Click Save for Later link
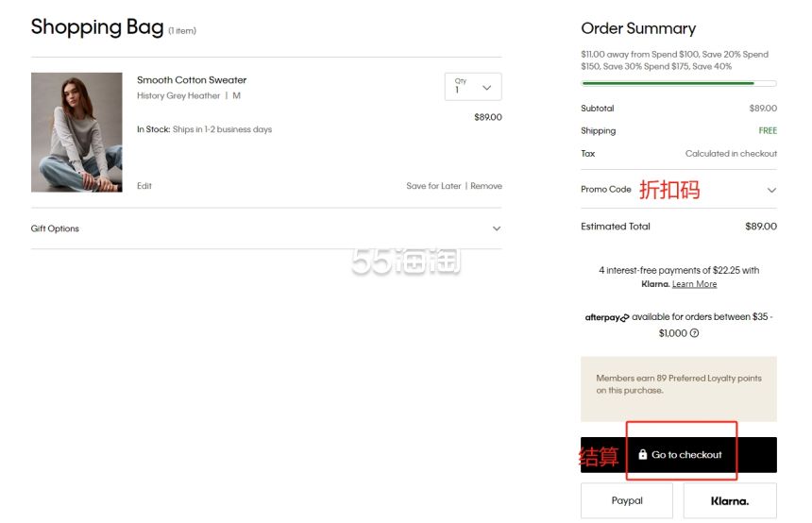This screenshot has height=523, width=812. point(433,186)
